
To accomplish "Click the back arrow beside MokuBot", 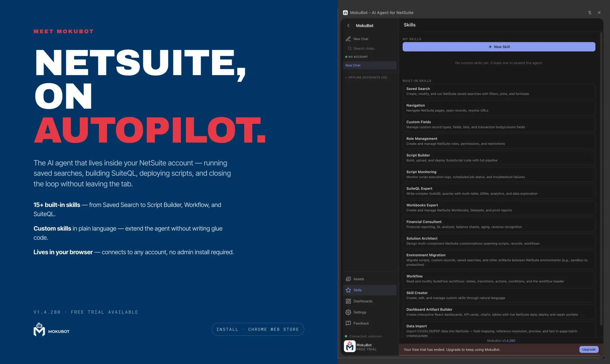I will point(348,26).
